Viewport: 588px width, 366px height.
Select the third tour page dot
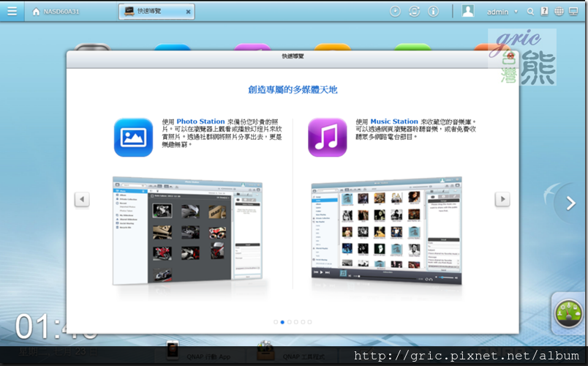(289, 322)
